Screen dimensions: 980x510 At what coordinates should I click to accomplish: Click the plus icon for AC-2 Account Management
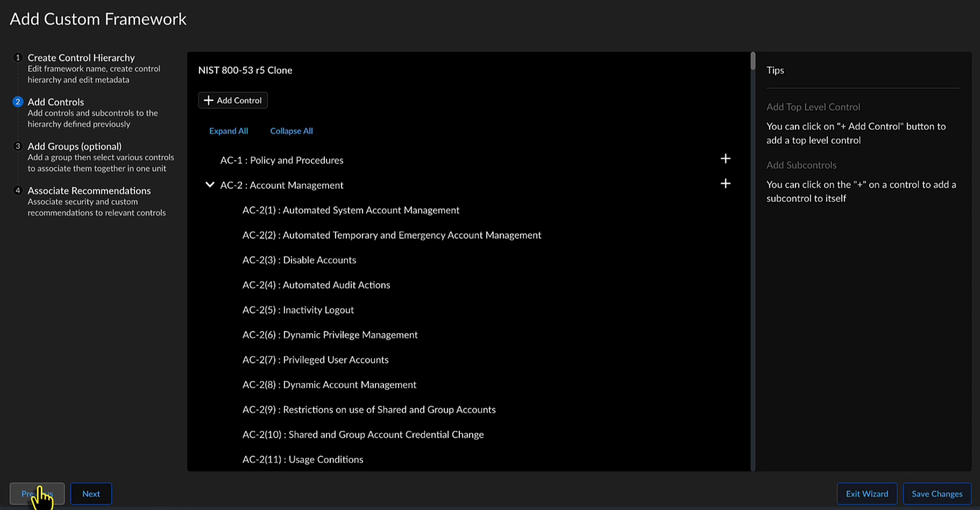[x=725, y=184]
